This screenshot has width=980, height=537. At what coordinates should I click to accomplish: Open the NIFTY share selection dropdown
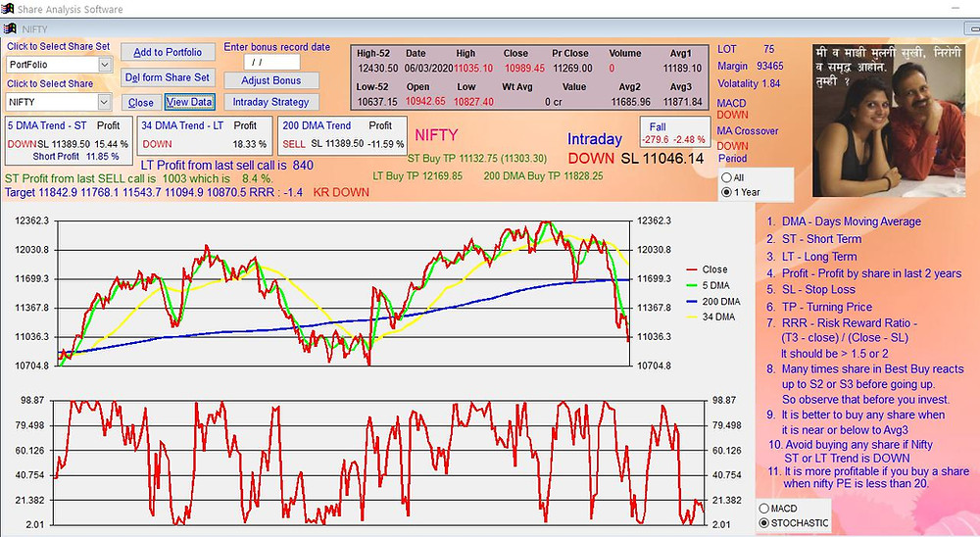click(105, 102)
